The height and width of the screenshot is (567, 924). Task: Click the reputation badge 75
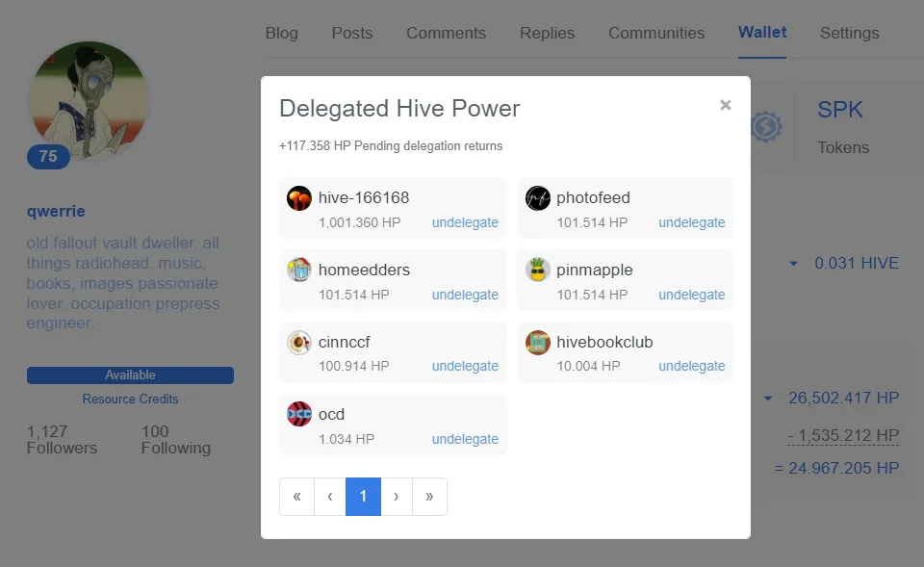pos(48,157)
